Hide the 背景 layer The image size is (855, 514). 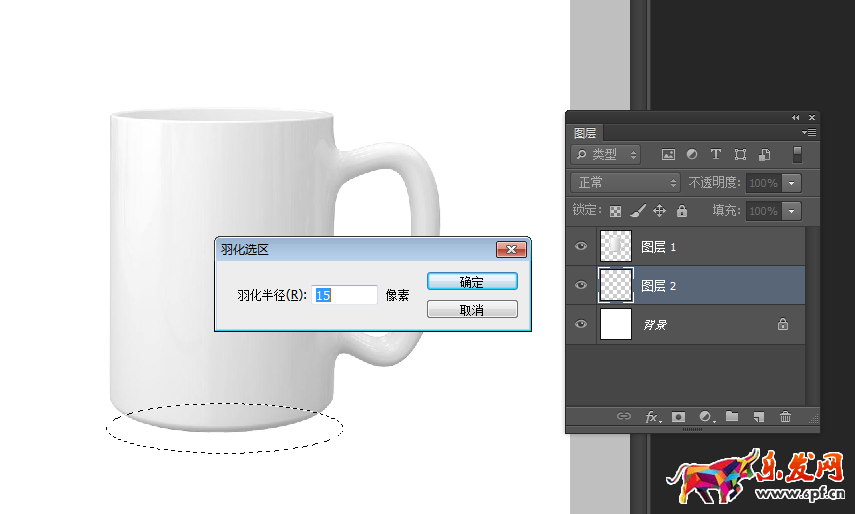581,324
